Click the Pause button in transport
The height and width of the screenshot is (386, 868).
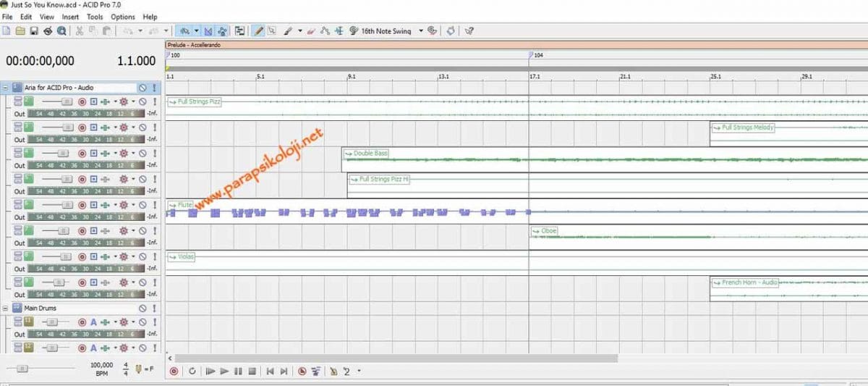[x=238, y=372]
